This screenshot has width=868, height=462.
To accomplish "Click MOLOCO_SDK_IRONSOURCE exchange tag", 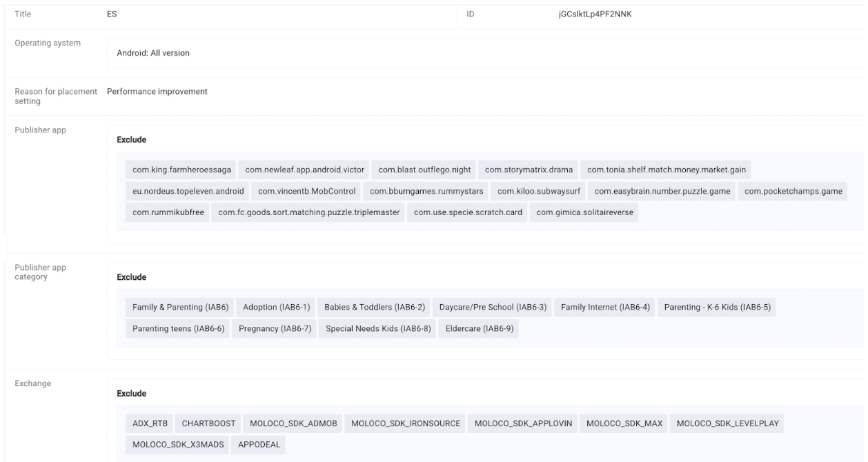I will (x=406, y=423).
